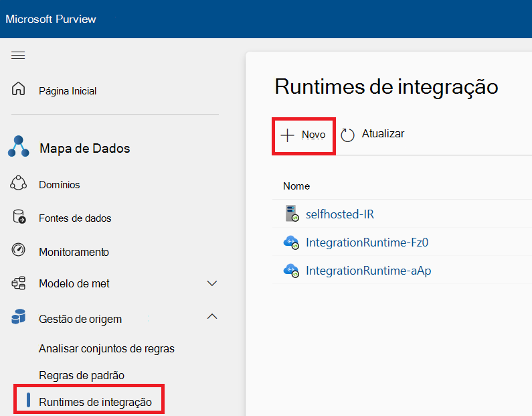532x416 pixels.
Task: Click the Novo button
Action: (x=303, y=135)
